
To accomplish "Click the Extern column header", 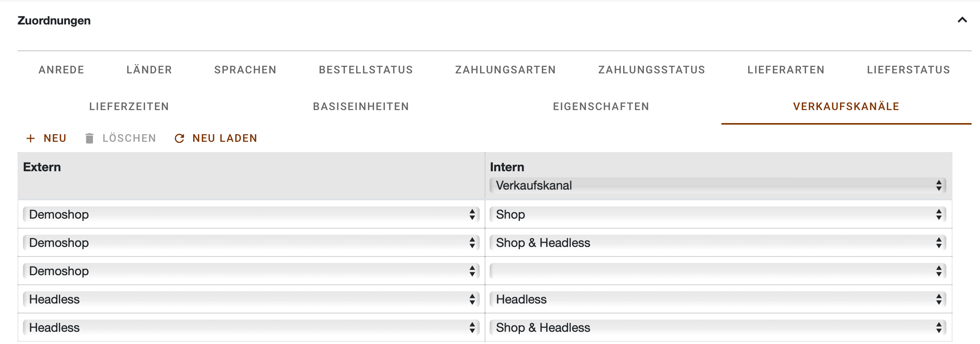I will [x=42, y=167].
